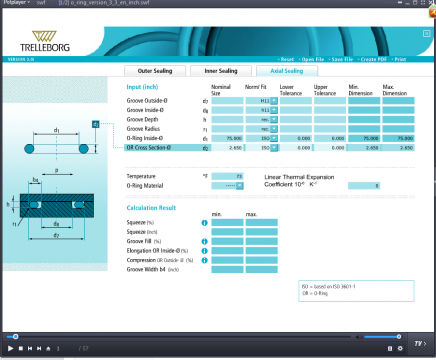Click the Reset link in the header
This screenshot has height=360, width=436.
pyautogui.click(x=287, y=59)
